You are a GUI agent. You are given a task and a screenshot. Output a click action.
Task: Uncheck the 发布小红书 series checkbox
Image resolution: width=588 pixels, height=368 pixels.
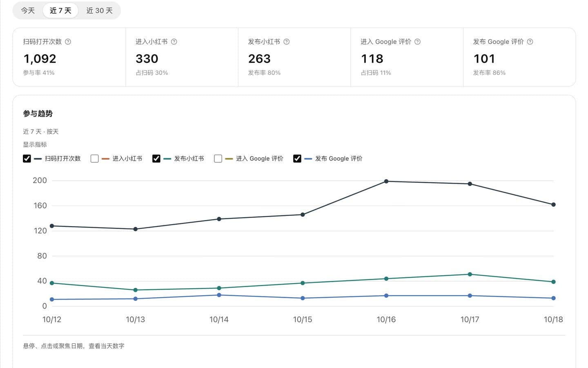[156, 159]
